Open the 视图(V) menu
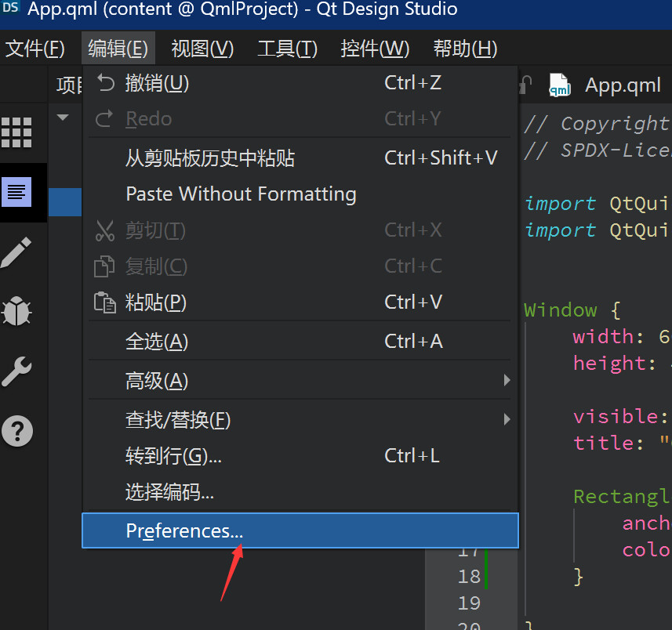 [x=202, y=48]
